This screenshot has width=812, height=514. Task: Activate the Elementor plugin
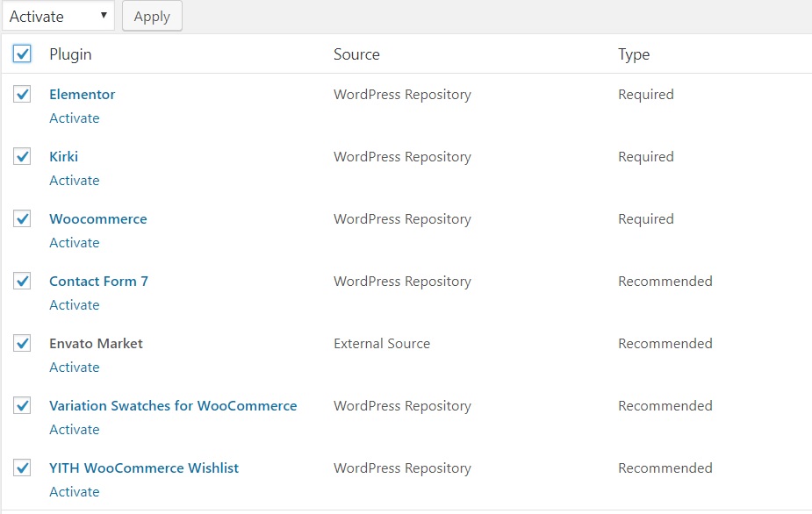point(74,118)
